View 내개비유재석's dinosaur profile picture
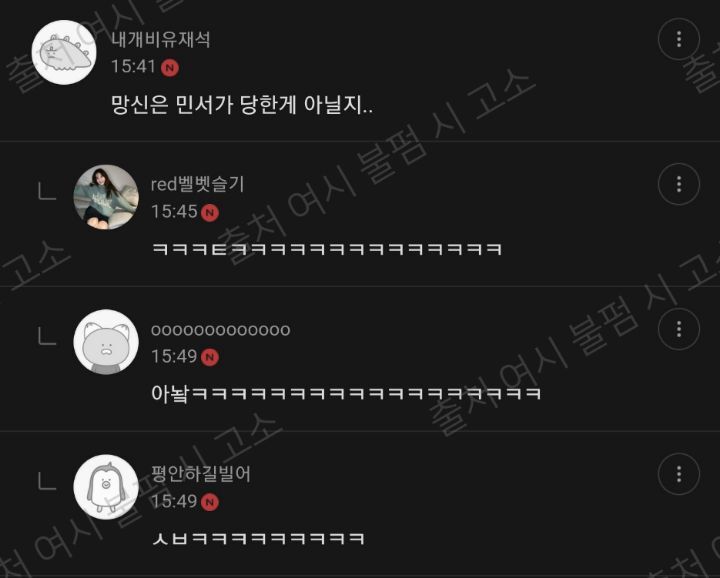720x578 pixels. 64,52
